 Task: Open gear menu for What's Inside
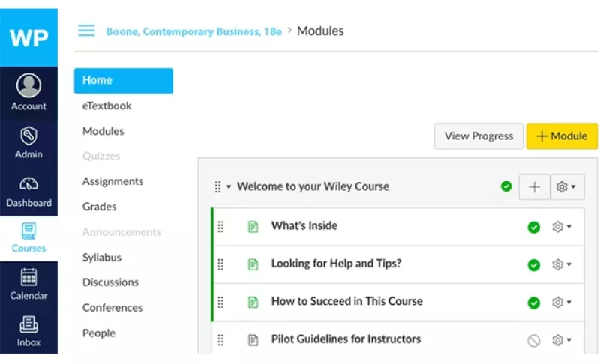561,227
